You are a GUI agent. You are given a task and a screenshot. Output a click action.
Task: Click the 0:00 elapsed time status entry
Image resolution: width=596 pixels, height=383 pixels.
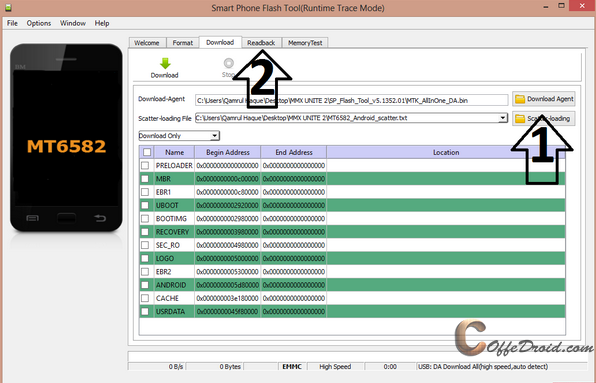(390, 367)
